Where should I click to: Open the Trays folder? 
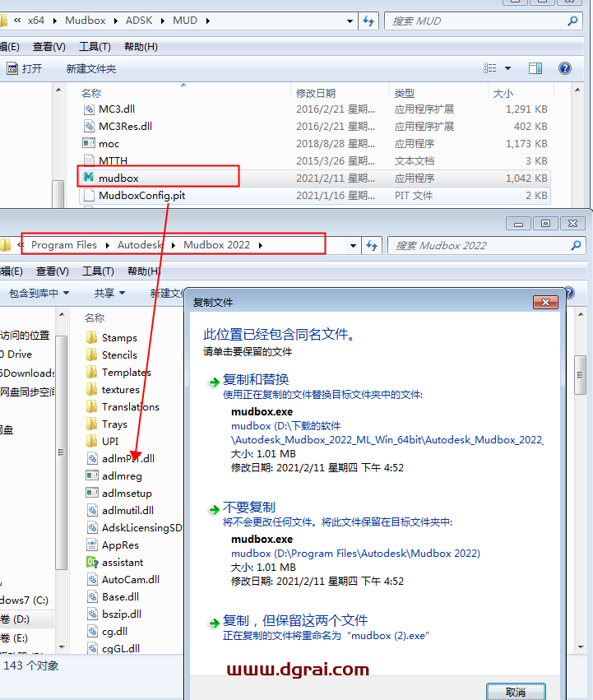114,424
